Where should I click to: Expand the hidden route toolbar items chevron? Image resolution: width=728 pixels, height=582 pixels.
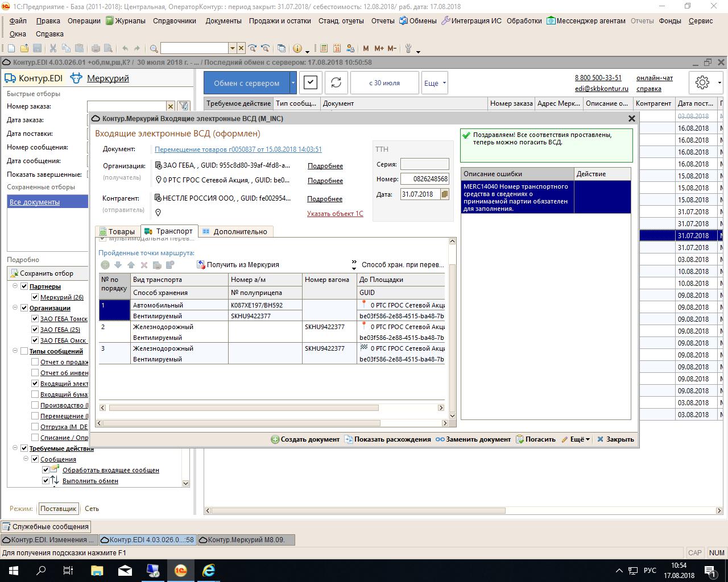[x=354, y=265]
